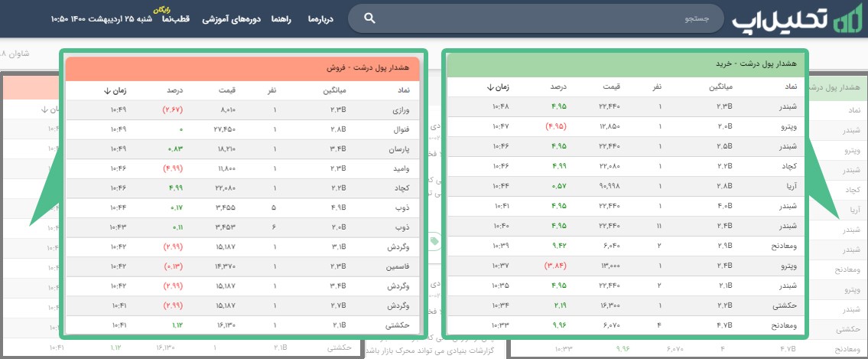Image resolution: width=868 pixels, height=359 pixels.
Task: Select ویترو symbol in the 10:37 row
Action: tap(788, 266)
